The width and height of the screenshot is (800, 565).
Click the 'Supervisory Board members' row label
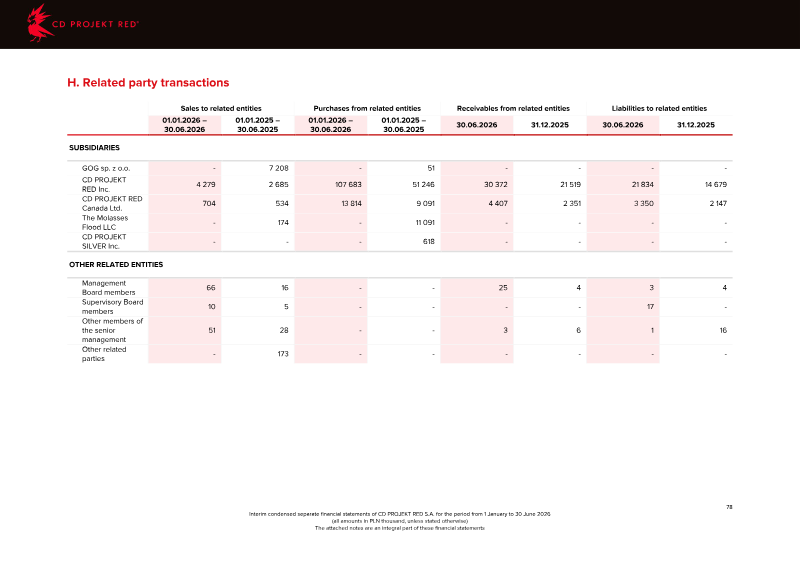coord(113,306)
